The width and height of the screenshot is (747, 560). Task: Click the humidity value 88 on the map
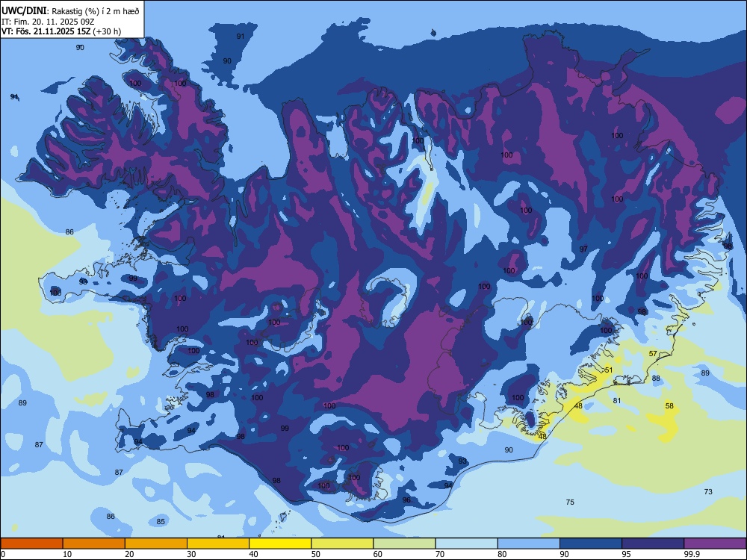[656, 378]
